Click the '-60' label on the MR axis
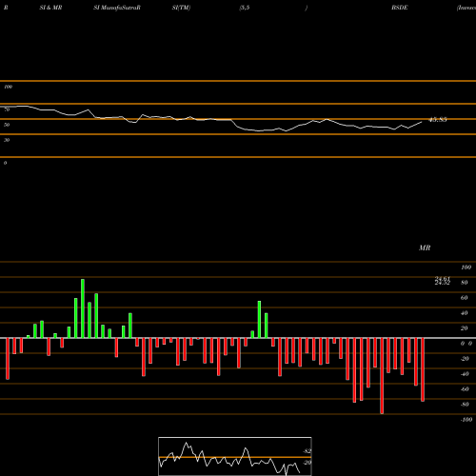The image size is (476, 476). click(465, 389)
